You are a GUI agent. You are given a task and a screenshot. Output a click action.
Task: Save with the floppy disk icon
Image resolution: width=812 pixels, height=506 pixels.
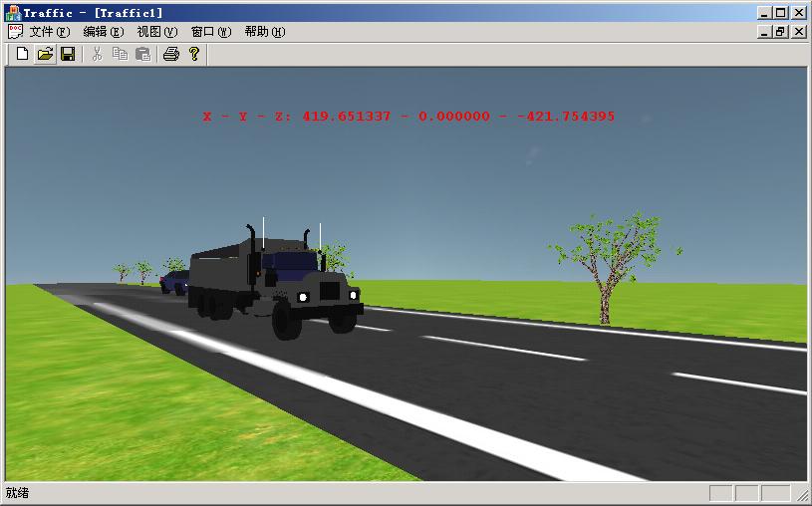[68, 54]
